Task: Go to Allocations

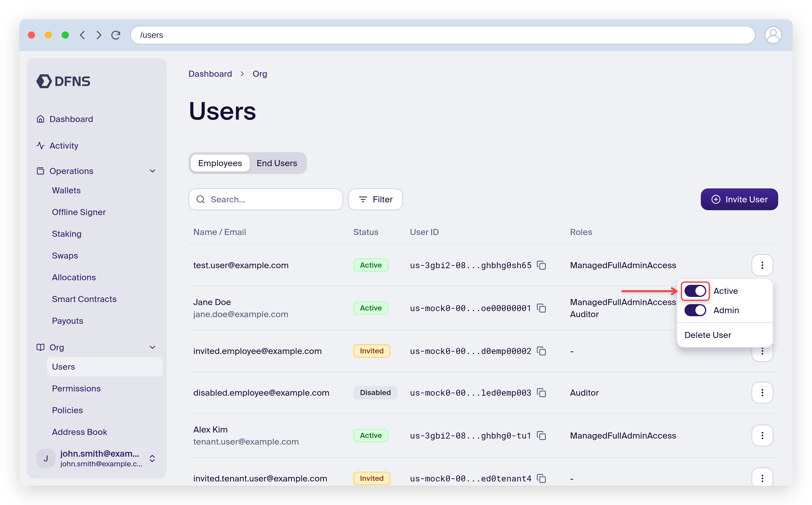Action: pyautogui.click(x=74, y=277)
